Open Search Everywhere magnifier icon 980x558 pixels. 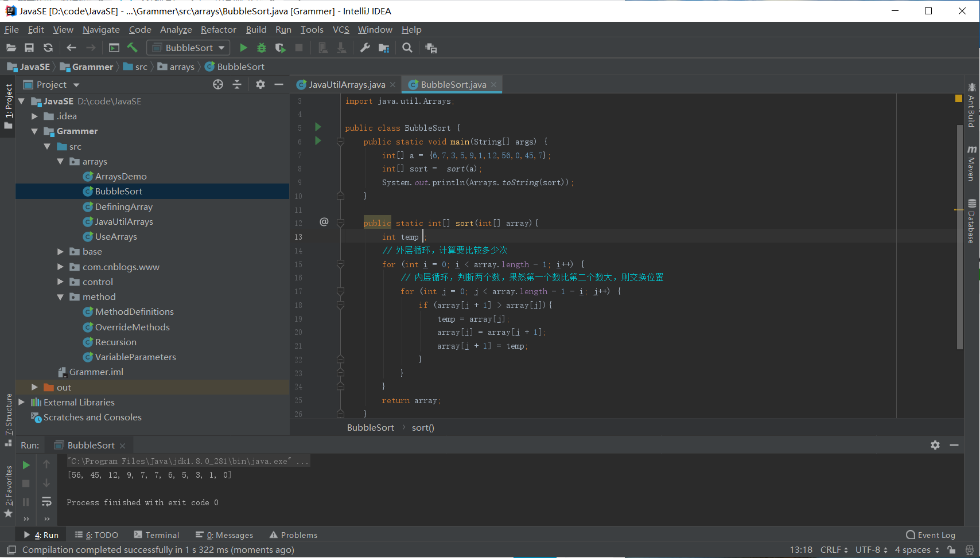click(x=407, y=48)
